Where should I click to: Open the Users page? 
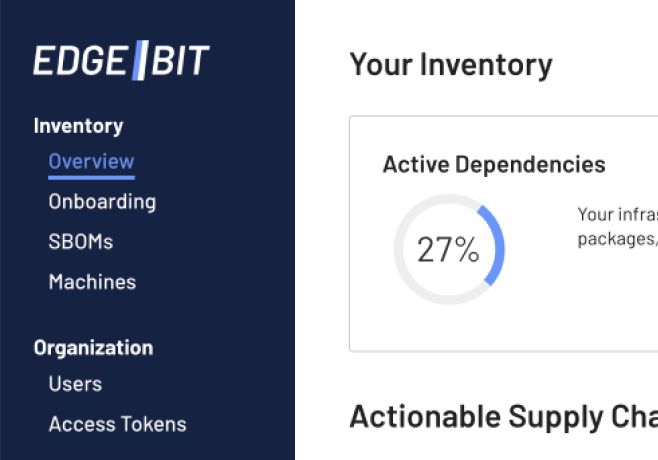tap(75, 383)
